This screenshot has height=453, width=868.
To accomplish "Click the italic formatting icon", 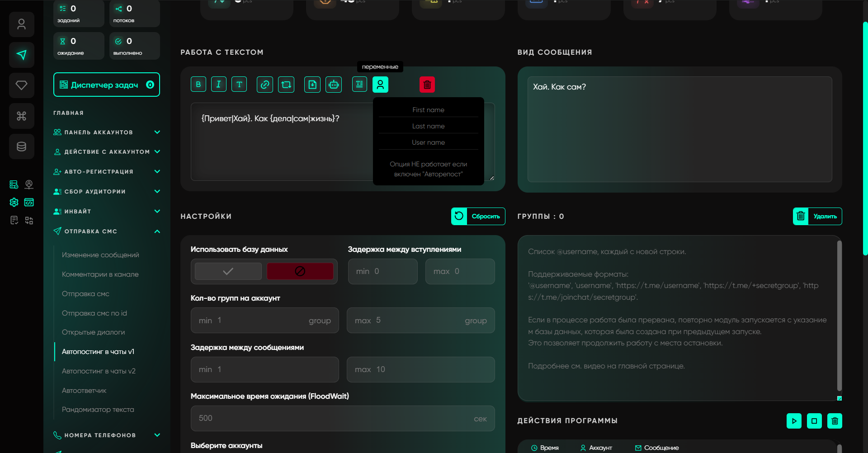I will [x=219, y=85].
